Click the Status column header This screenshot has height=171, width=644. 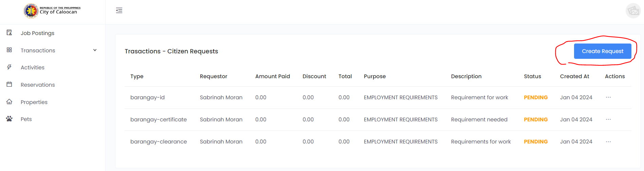click(532, 76)
